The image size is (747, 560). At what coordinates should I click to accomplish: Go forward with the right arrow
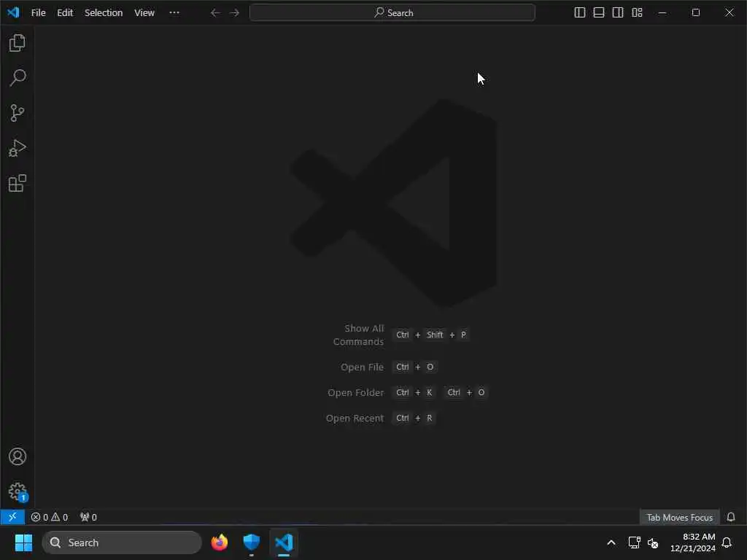pos(234,13)
